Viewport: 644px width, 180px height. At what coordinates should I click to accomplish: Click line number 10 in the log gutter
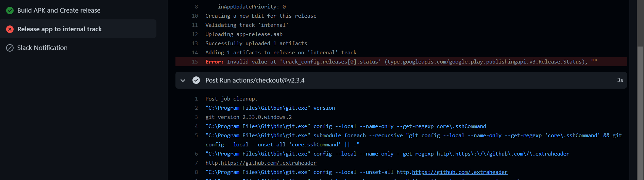195,16
